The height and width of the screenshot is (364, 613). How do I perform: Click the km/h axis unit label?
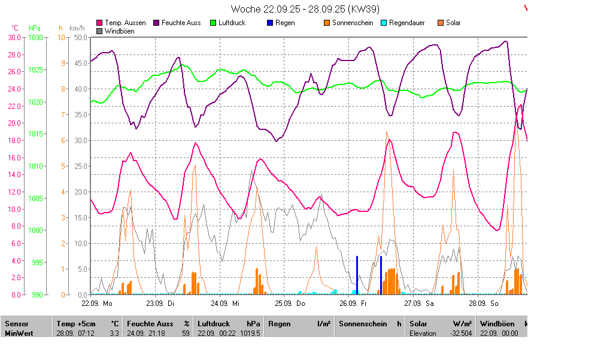(x=77, y=28)
